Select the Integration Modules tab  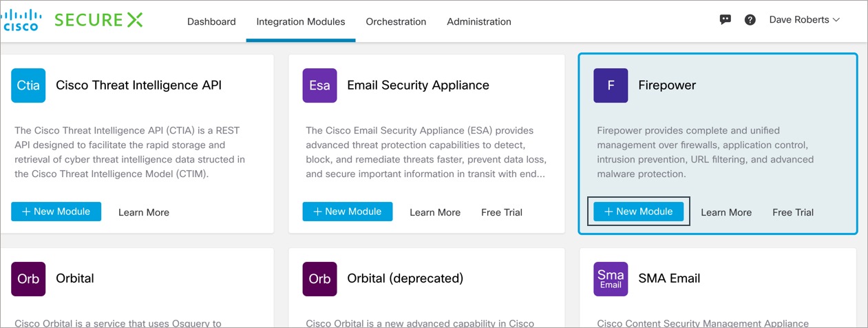click(301, 21)
